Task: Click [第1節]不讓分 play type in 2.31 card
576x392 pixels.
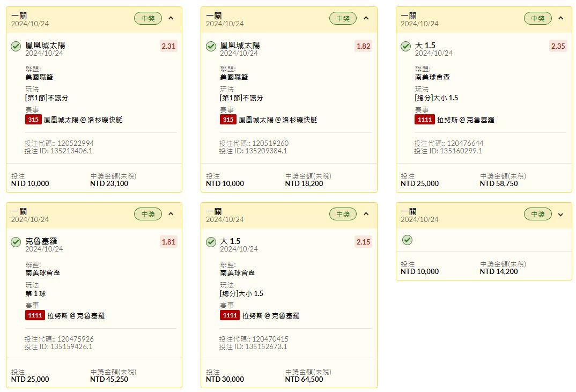Action: tap(47, 98)
